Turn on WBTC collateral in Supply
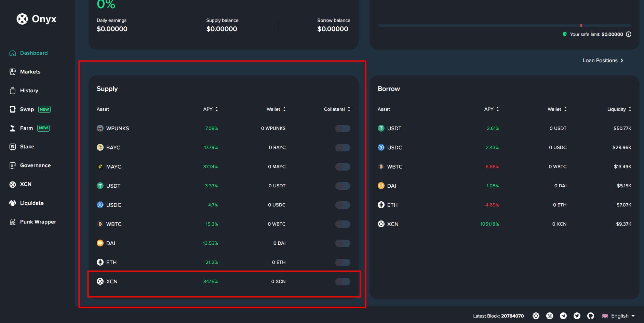The image size is (644, 323). [343, 224]
